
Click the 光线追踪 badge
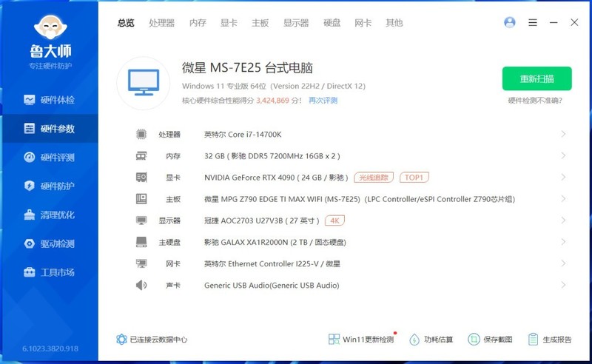(x=374, y=177)
